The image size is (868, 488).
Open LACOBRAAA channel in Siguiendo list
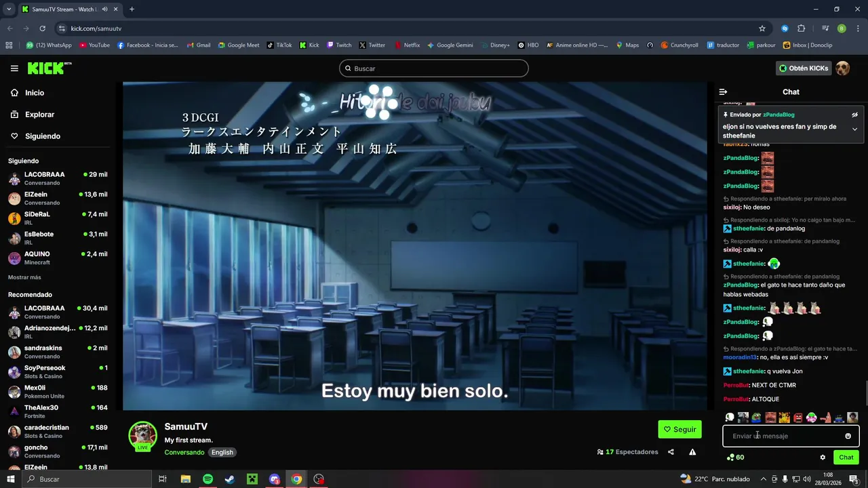[58, 178]
